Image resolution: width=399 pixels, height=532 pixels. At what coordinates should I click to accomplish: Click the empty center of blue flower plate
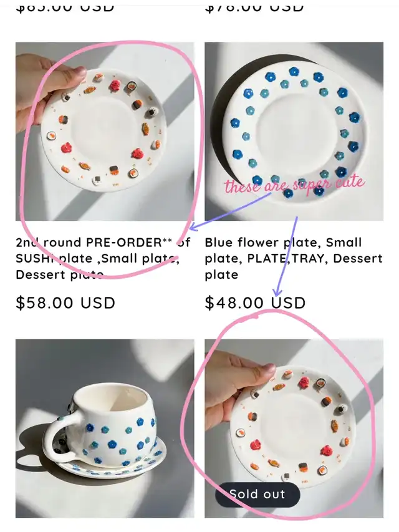[294, 132]
